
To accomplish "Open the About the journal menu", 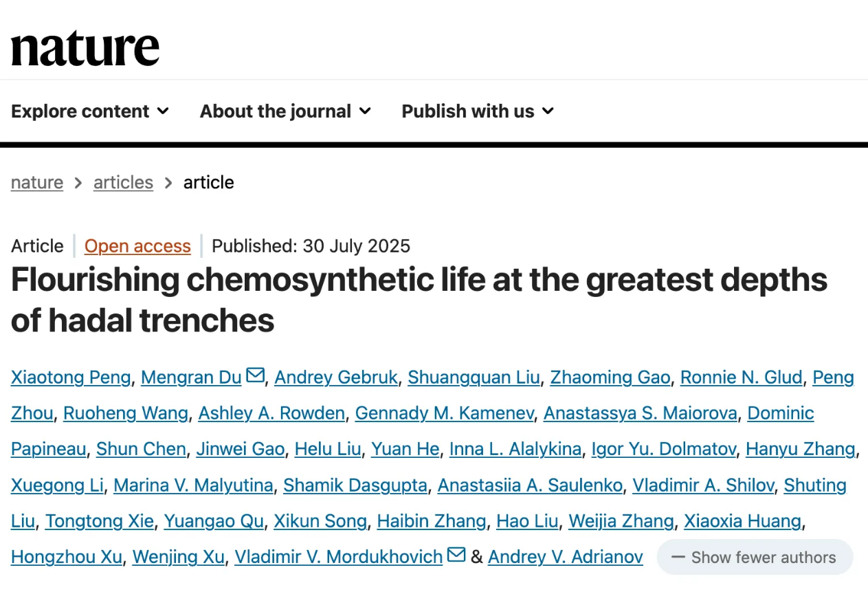I will (285, 111).
